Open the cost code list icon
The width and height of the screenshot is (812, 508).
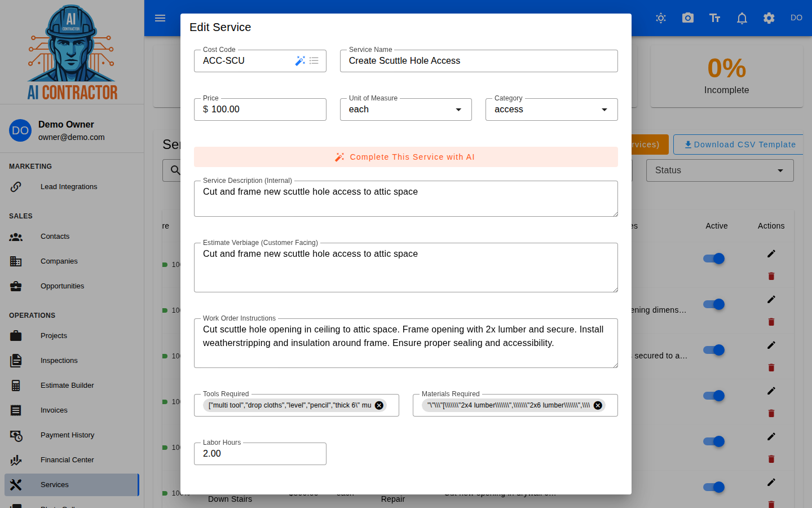tap(314, 60)
